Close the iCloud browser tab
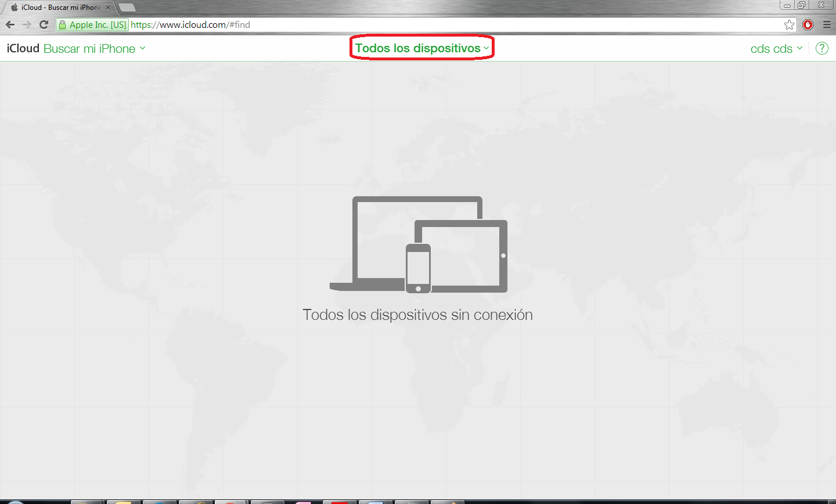Screen dimensions: 836x504 tap(108, 8)
